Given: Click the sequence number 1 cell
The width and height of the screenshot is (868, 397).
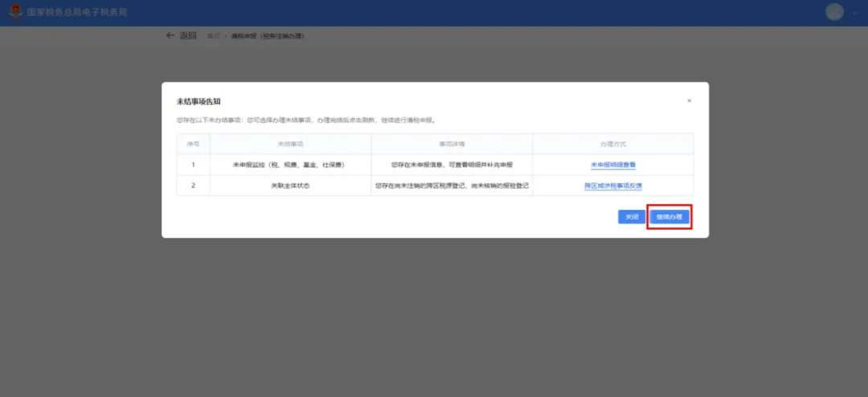Looking at the screenshot, I should [193, 165].
